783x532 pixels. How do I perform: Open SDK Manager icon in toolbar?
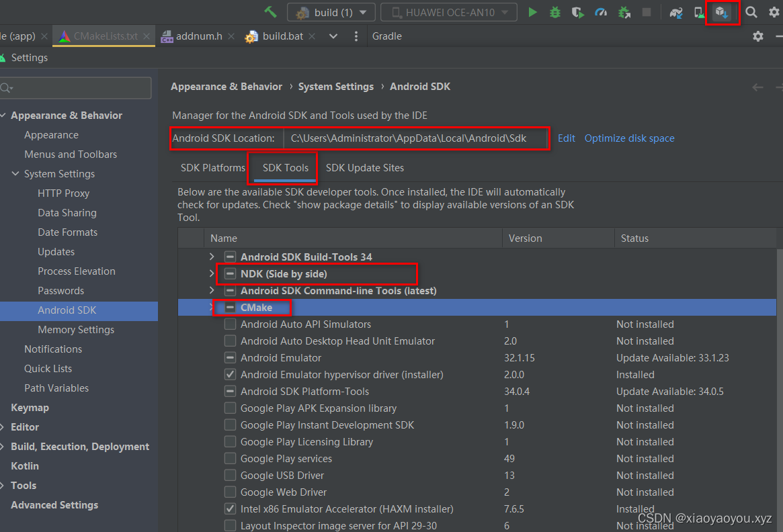click(722, 13)
